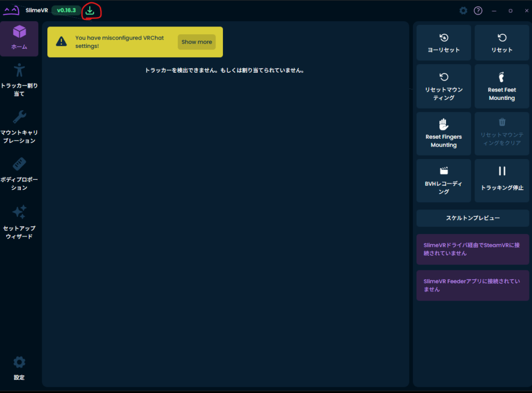Click Show more on VRChat warning

point(196,42)
